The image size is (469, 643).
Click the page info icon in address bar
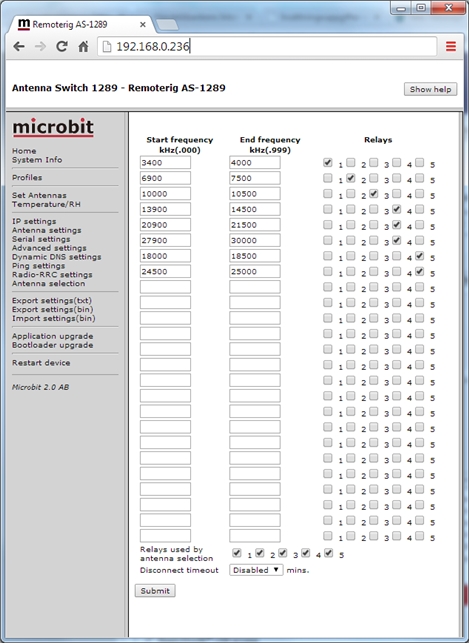coord(107,46)
